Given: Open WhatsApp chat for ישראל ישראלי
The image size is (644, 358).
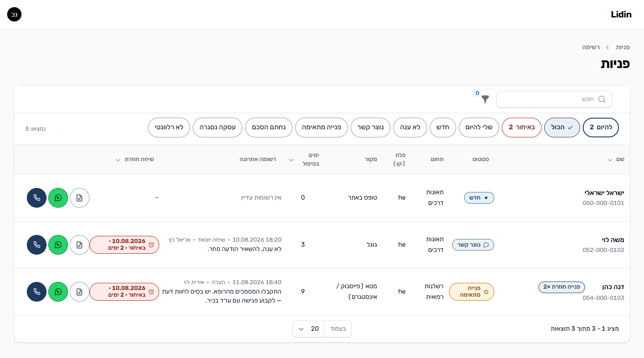Looking at the screenshot, I should click(58, 198).
